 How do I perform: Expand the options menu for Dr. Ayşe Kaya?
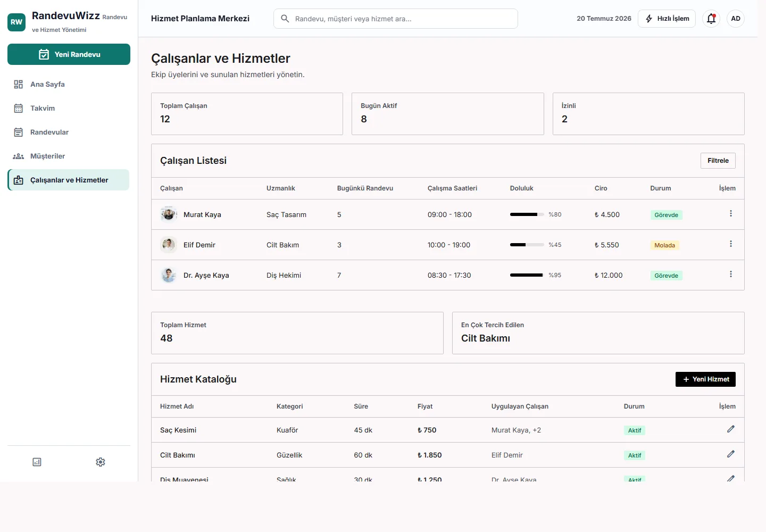click(x=731, y=274)
